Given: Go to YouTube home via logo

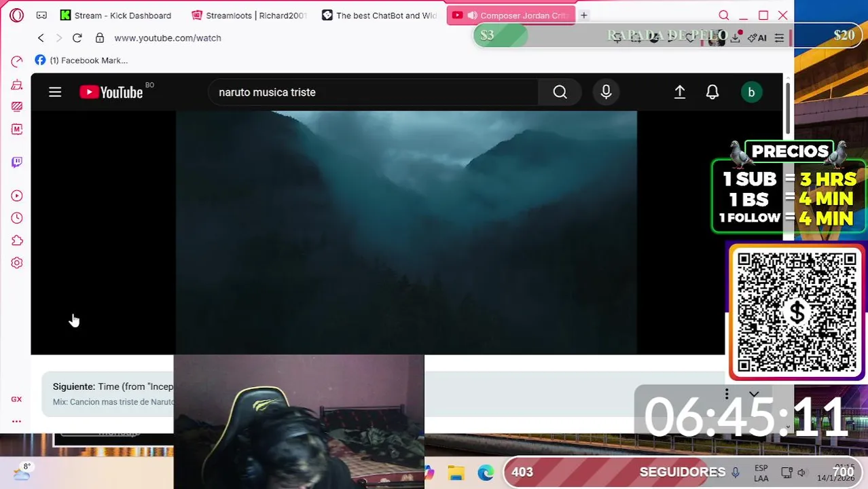Looking at the screenshot, I should [x=112, y=92].
